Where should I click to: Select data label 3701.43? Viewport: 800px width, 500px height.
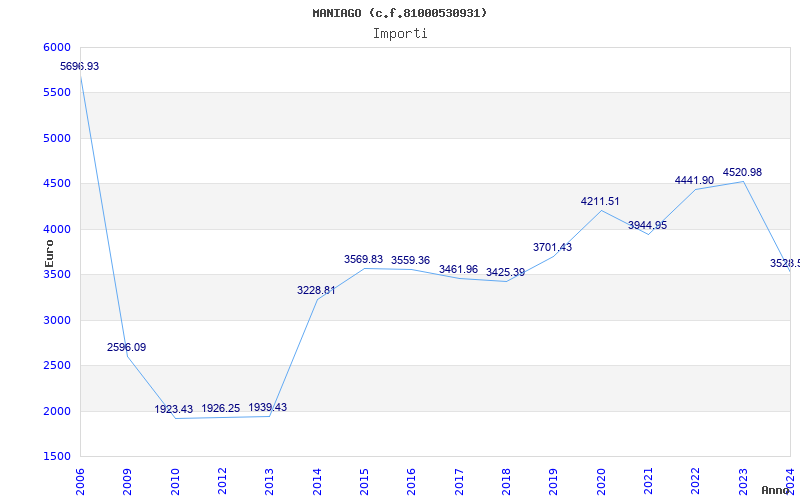553,247
